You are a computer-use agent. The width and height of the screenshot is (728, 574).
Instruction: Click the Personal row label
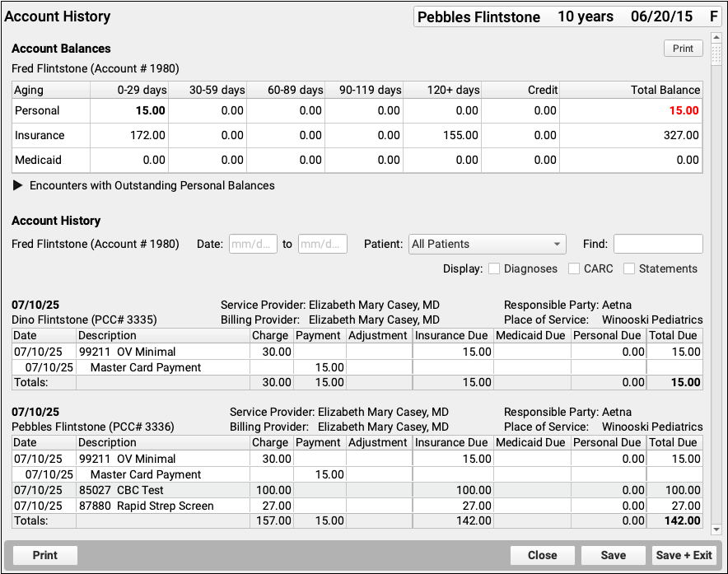(37, 111)
